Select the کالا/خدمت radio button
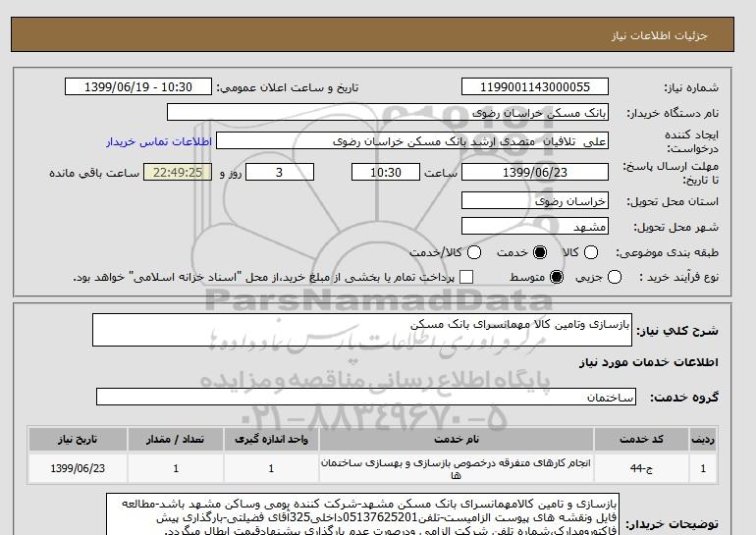 (474, 252)
